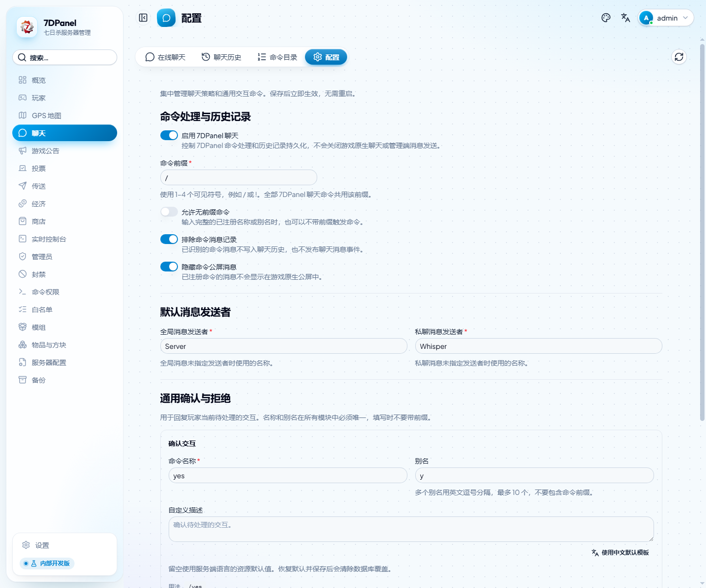Screen dimensions: 706x588
Task: Open 概览 overview in sidebar
Action: (x=65, y=80)
